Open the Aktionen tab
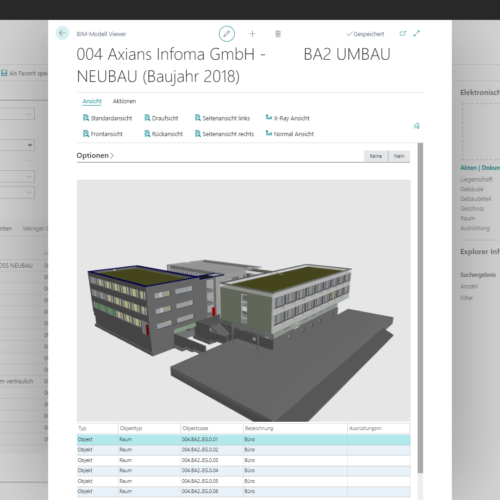500x500 pixels. click(124, 101)
